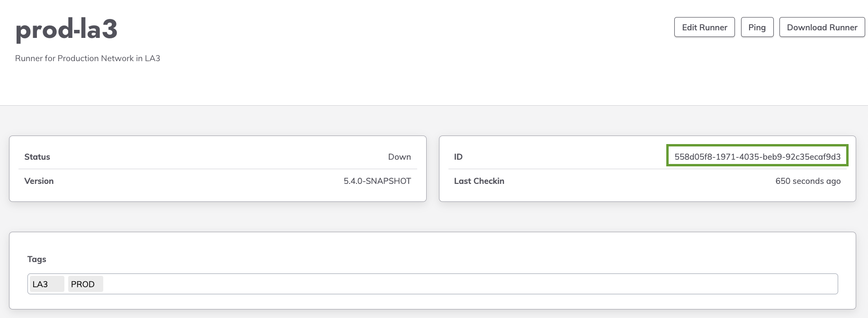This screenshot has width=868, height=318.
Task: Click the PROD tag chip
Action: (85, 284)
